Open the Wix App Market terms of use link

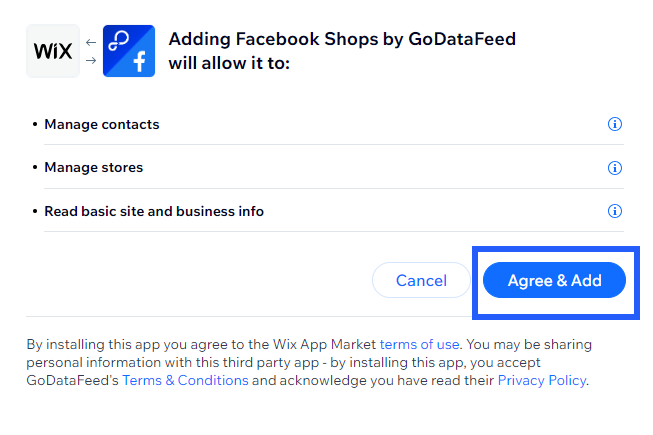[419, 345]
